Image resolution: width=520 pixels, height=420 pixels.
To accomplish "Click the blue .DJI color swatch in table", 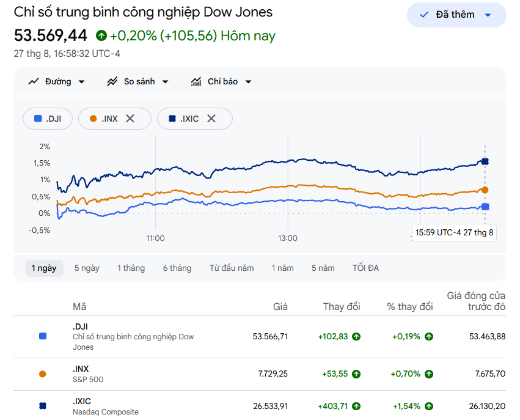I will point(43,336).
